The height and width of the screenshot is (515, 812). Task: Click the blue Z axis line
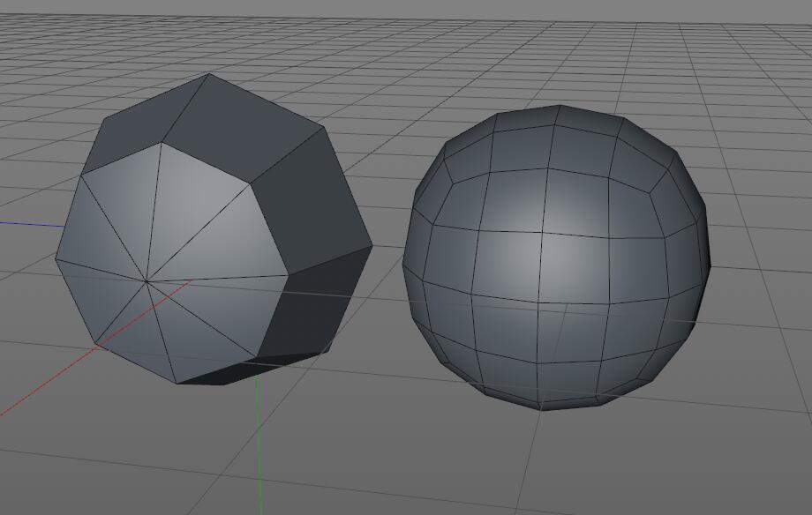point(31,225)
